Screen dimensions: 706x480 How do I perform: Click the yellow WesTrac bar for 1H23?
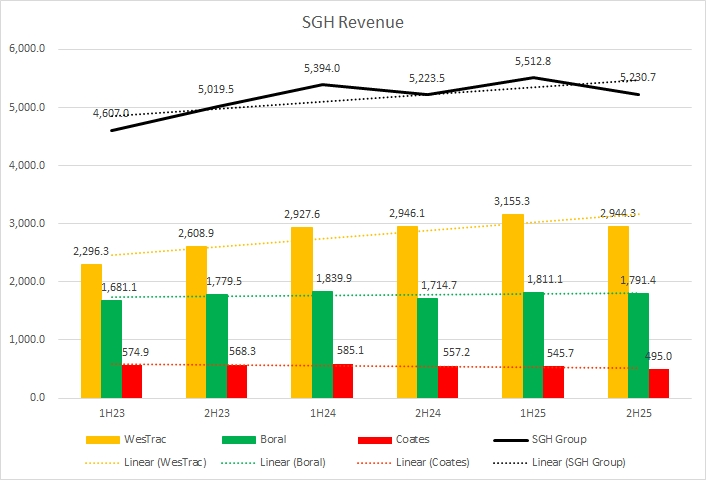coord(90,330)
